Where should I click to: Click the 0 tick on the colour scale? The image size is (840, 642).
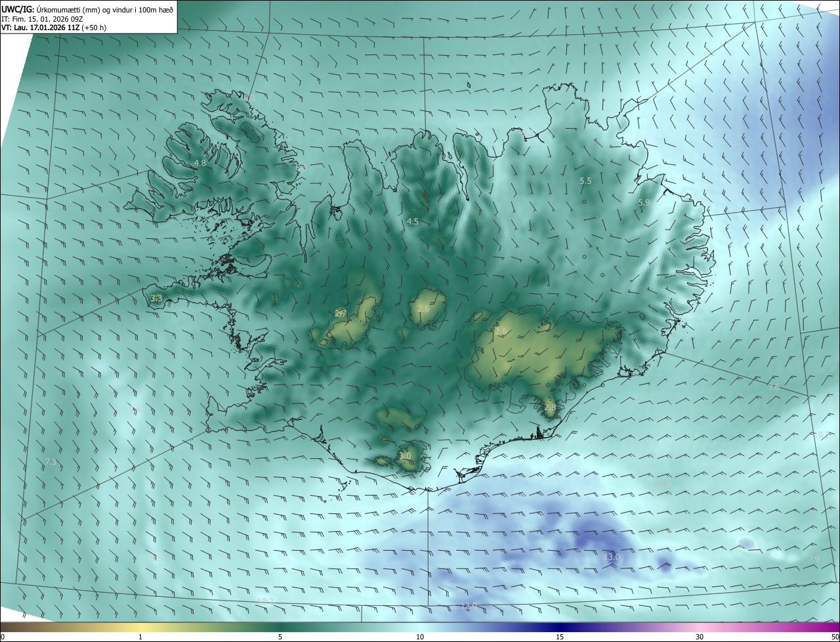click(3, 637)
